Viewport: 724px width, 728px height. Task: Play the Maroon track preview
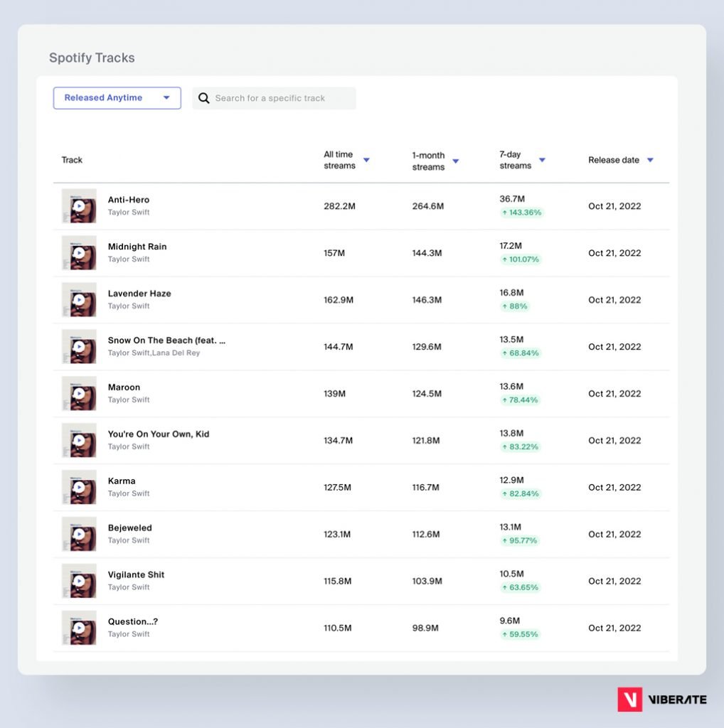(x=79, y=394)
